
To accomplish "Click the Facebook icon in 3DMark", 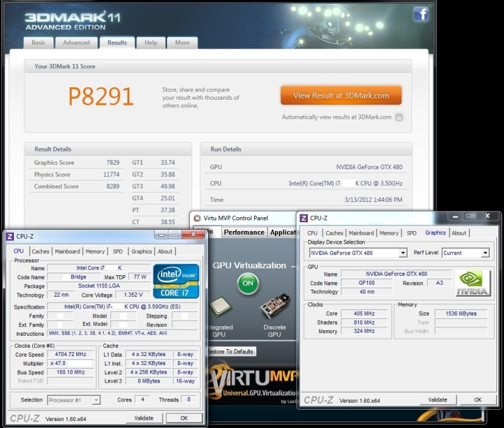I will pyautogui.click(x=421, y=14).
